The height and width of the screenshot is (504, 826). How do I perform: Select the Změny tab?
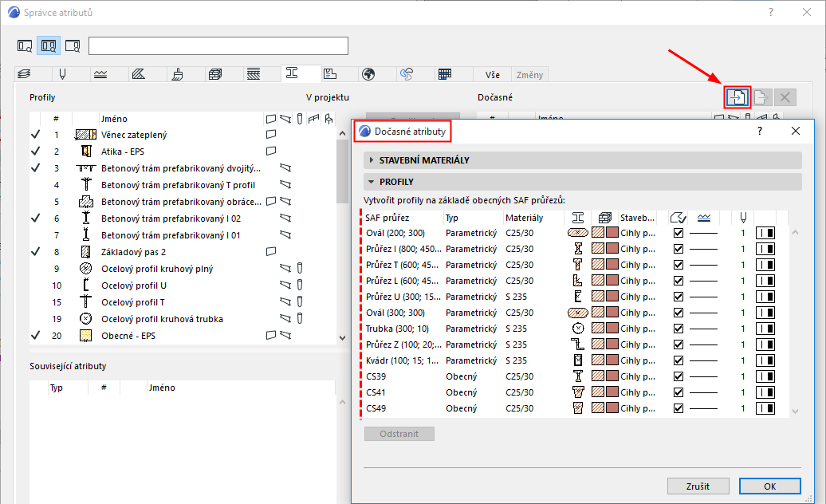coord(530,75)
